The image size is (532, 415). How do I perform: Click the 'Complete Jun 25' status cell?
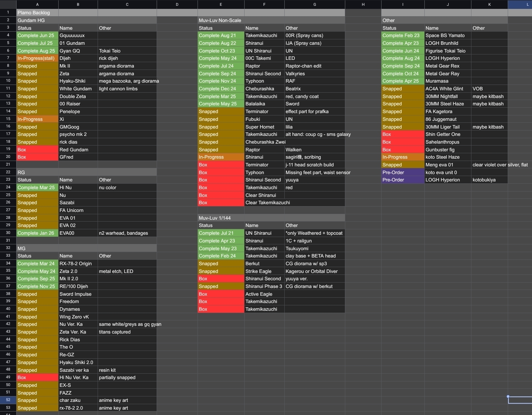click(37, 36)
